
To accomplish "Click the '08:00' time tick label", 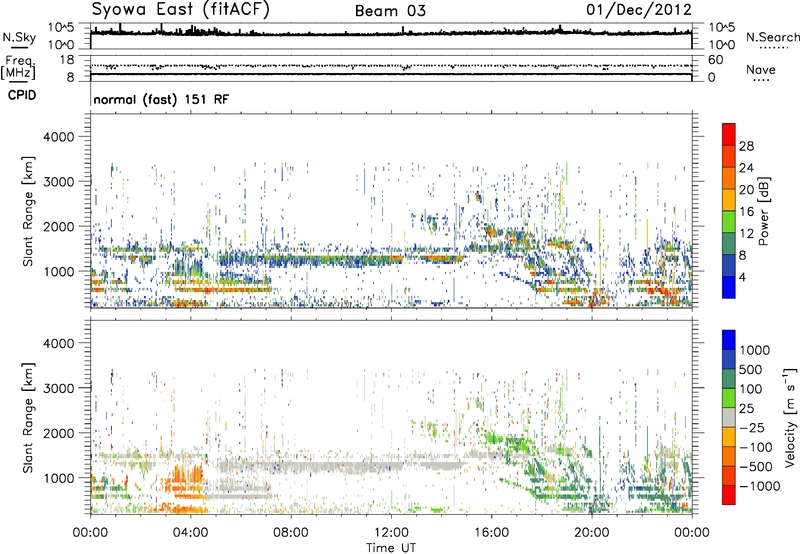I will pyautogui.click(x=291, y=533).
